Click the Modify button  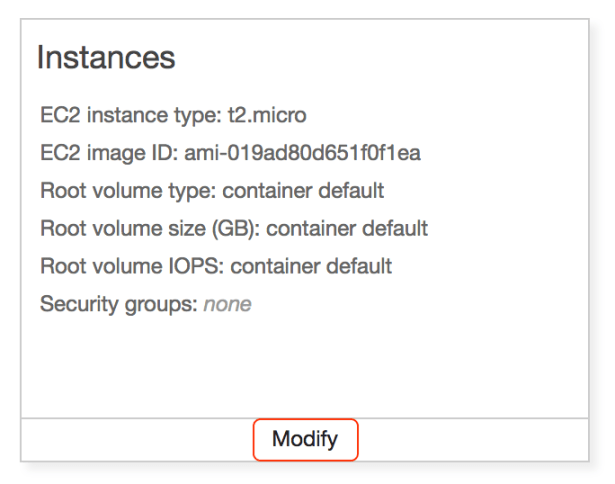(x=305, y=439)
